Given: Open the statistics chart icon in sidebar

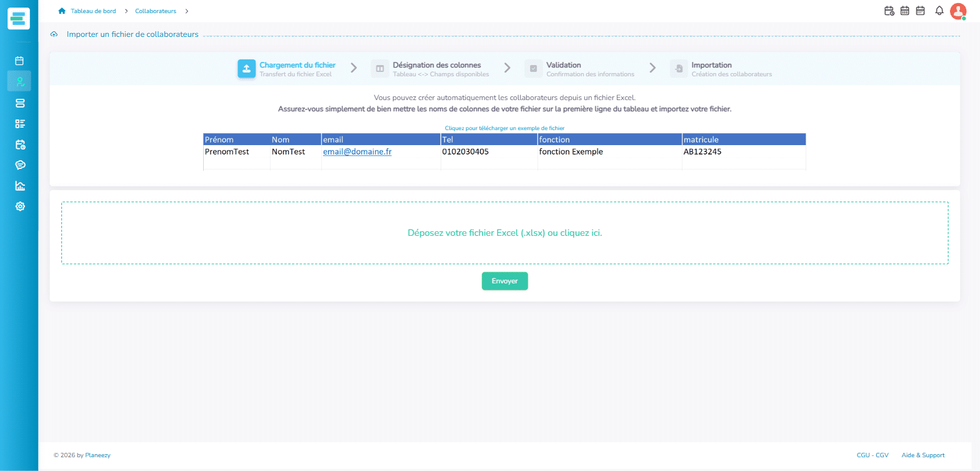Looking at the screenshot, I should tap(19, 185).
